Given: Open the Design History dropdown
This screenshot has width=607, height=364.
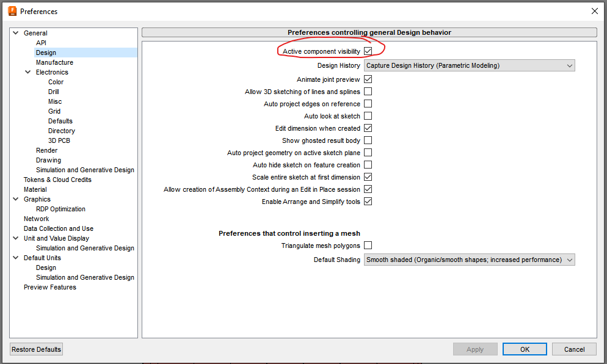Looking at the screenshot, I should (x=470, y=65).
